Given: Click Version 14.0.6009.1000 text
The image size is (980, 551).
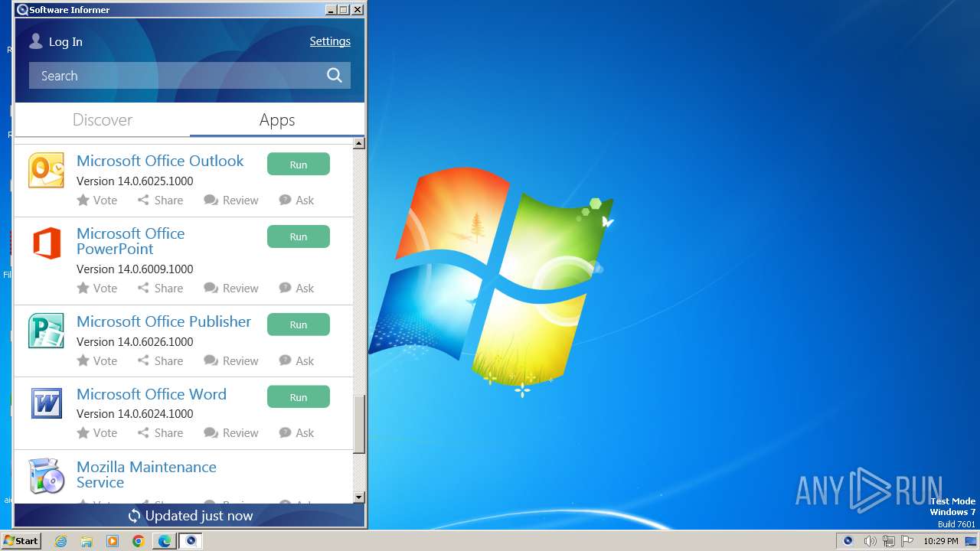Looking at the screenshot, I should 135,269.
